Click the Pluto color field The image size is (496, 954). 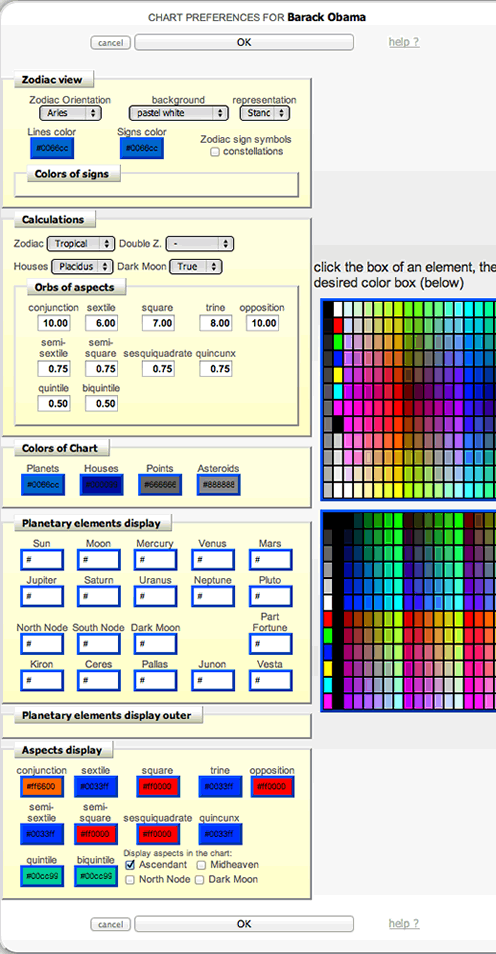270,596
